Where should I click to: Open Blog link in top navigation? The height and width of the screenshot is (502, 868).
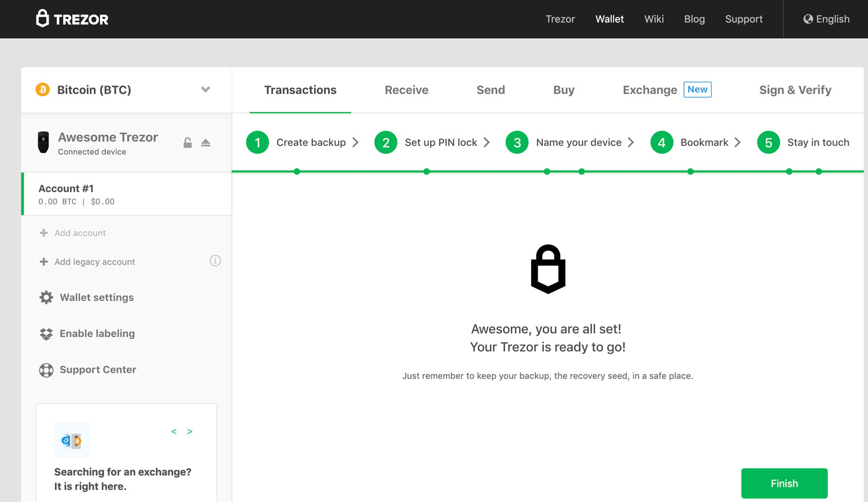[694, 19]
